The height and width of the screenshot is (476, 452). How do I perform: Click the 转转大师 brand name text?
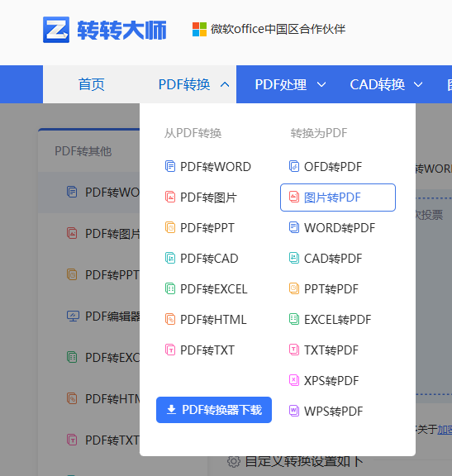coord(122,30)
